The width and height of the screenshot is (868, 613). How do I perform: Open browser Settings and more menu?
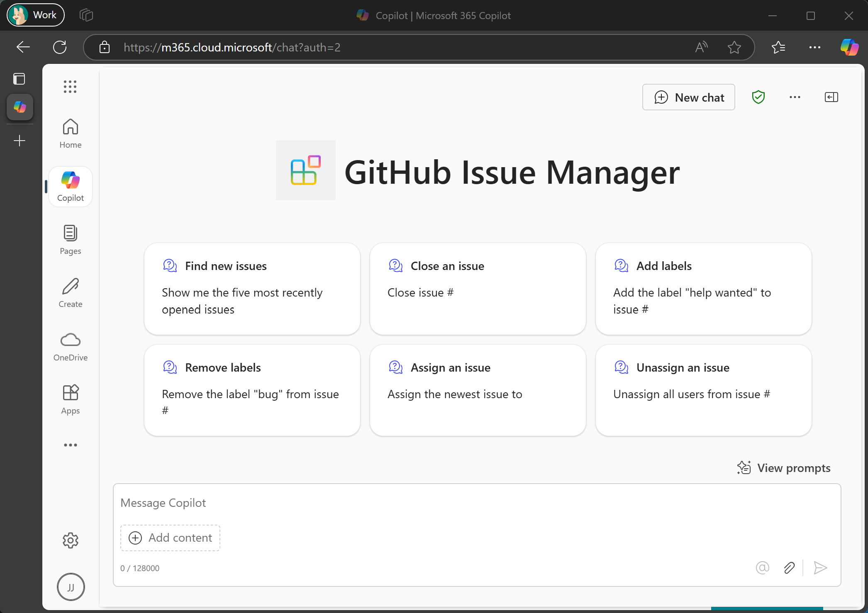(x=815, y=47)
